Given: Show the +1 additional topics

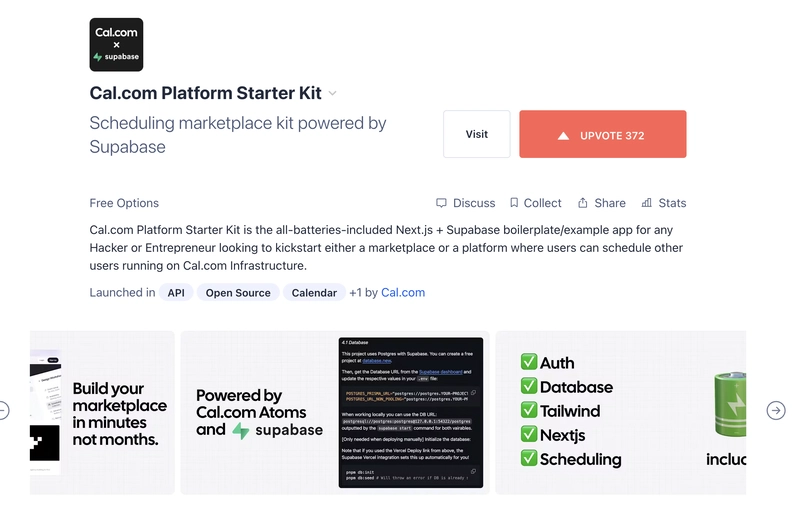Looking at the screenshot, I should pyautogui.click(x=355, y=292).
